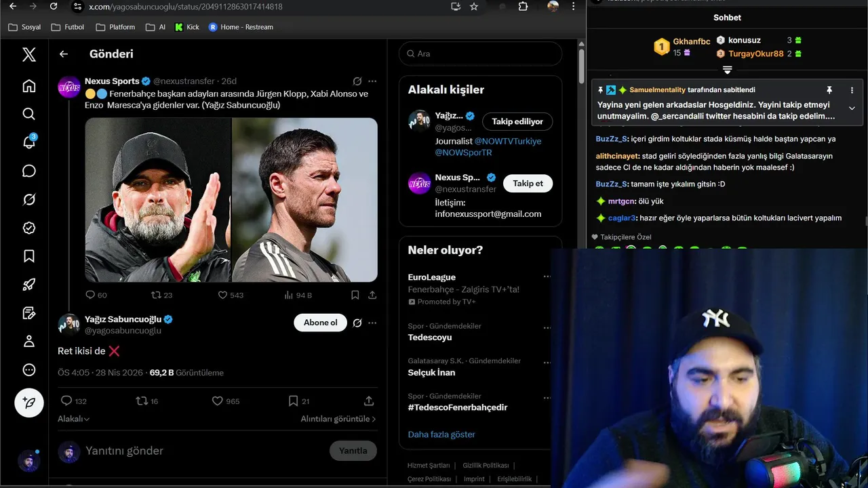Expand pinned chat message chevron
The image size is (868, 488).
point(852,108)
